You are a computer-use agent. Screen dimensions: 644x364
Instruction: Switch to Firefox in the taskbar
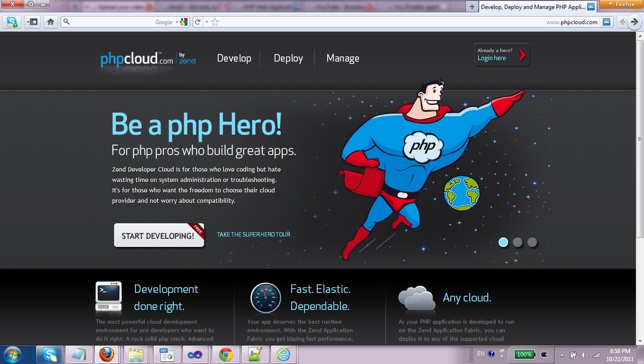pyautogui.click(x=107, y=355)
